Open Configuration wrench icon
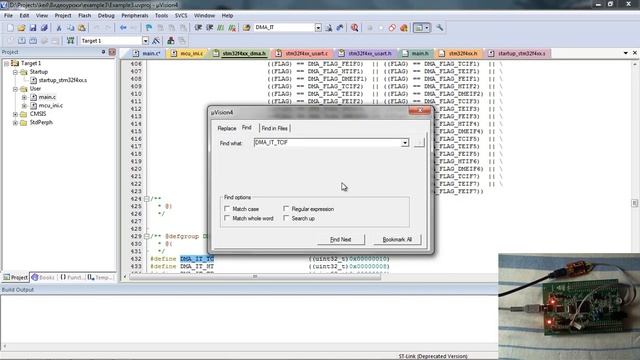 [x=440, y=27]
